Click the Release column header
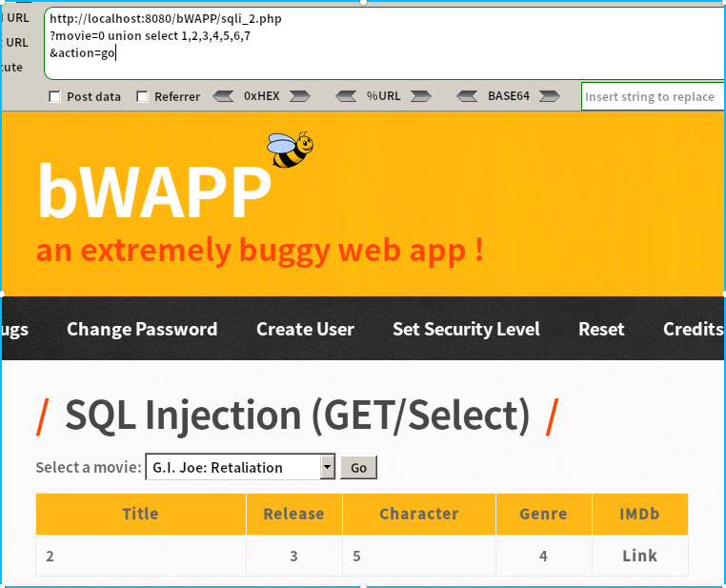The image size is (726, 588). (x=294, y=514)
